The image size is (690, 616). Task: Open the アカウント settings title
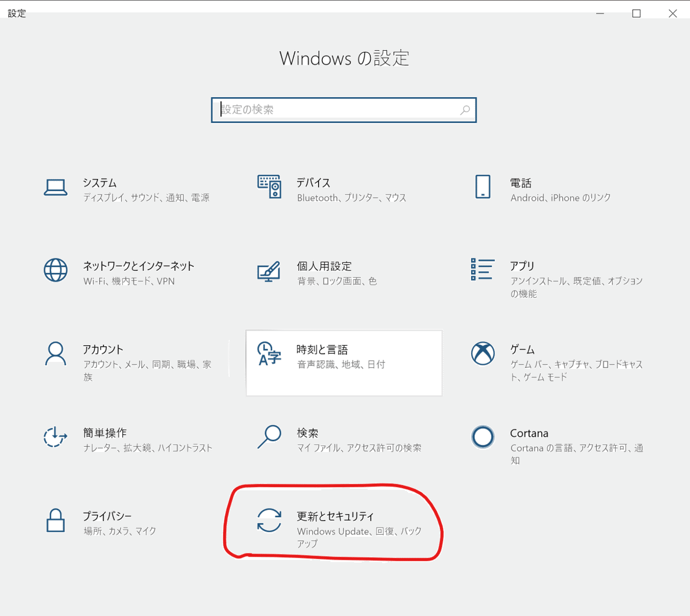point(103,350)
